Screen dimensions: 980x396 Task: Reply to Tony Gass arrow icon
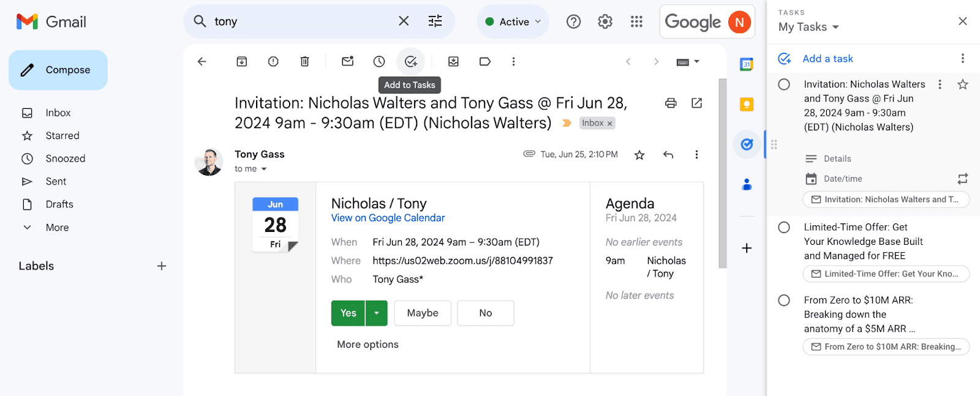(x=668, y=155)
